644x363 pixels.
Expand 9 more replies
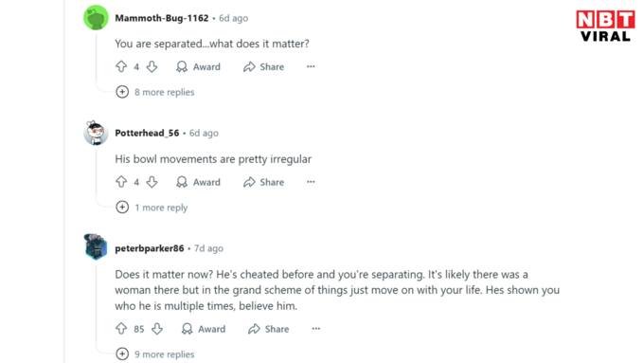point(155,354)
